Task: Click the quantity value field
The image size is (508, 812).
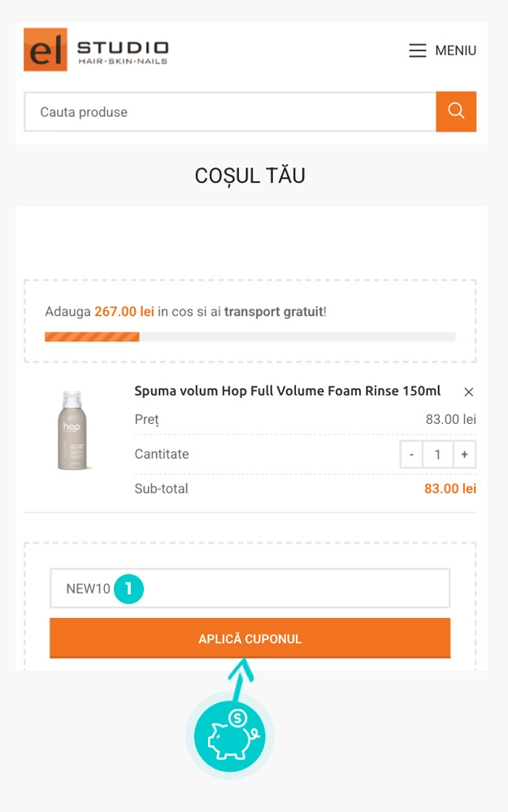Action: 437,455
